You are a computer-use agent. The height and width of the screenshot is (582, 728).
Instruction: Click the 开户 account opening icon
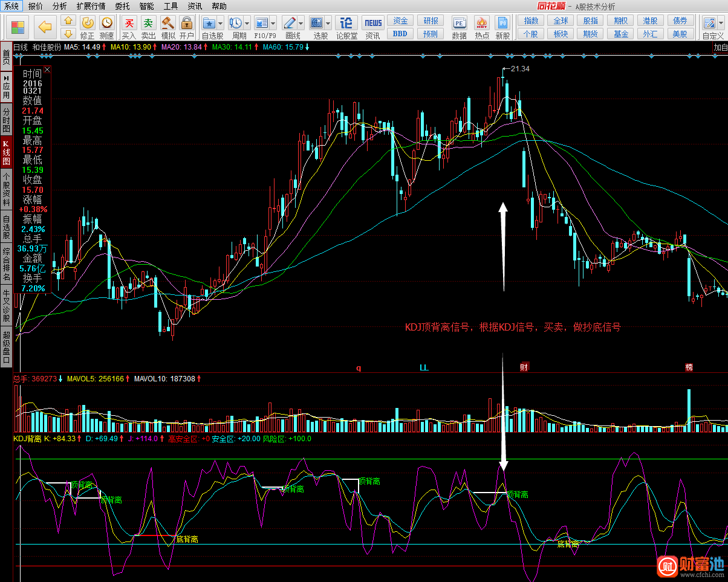coord(187,24)
